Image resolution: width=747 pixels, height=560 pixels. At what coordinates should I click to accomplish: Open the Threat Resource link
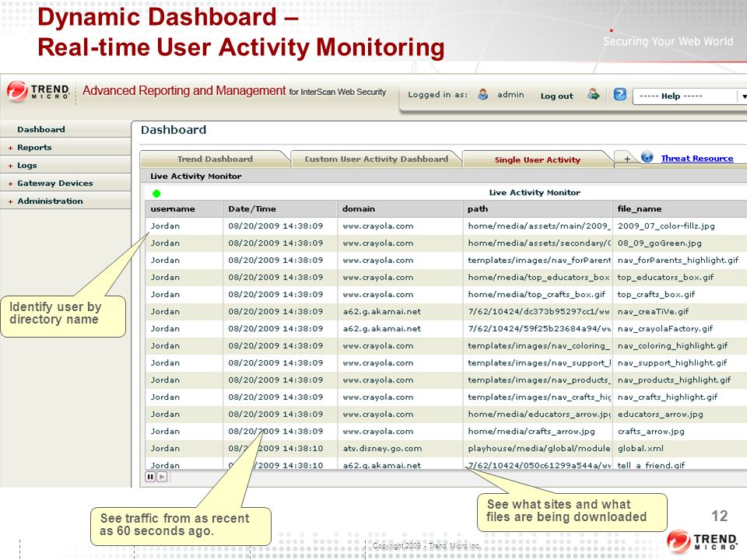coord(697,158)
